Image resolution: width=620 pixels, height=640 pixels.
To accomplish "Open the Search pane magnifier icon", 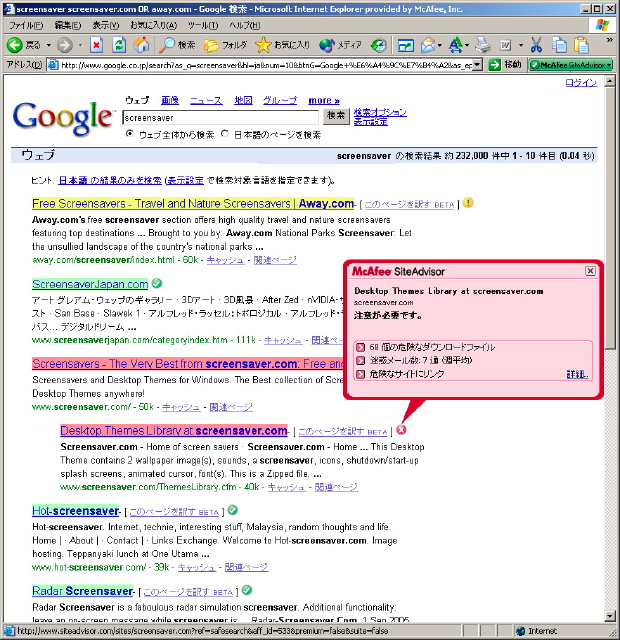I will 167,45.
